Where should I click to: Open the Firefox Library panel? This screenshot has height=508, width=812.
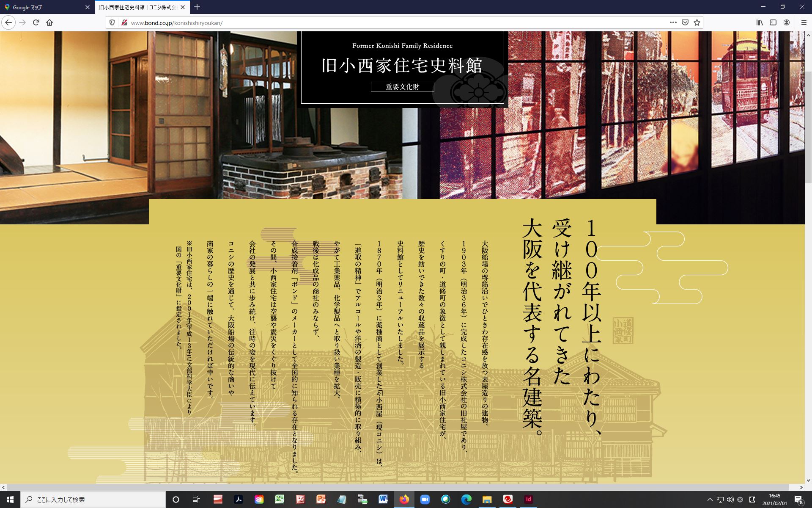coord(760,22)
